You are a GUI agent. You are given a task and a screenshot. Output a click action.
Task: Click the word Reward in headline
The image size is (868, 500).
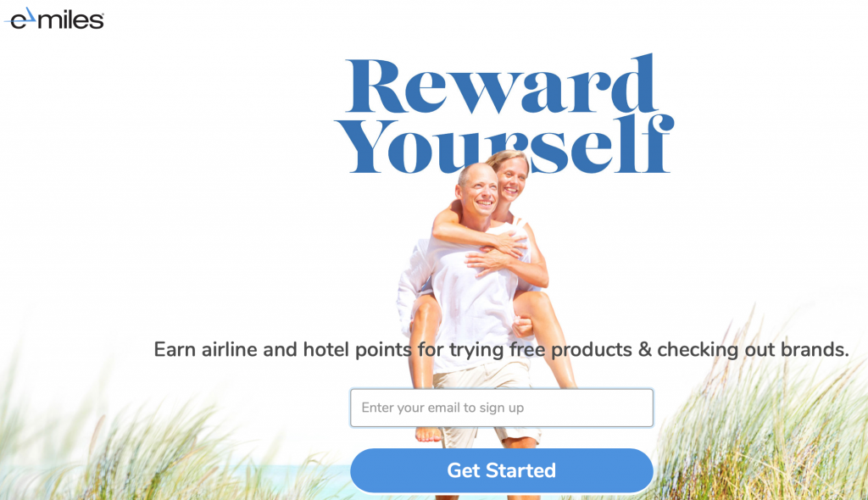click(x=502, y=84)
